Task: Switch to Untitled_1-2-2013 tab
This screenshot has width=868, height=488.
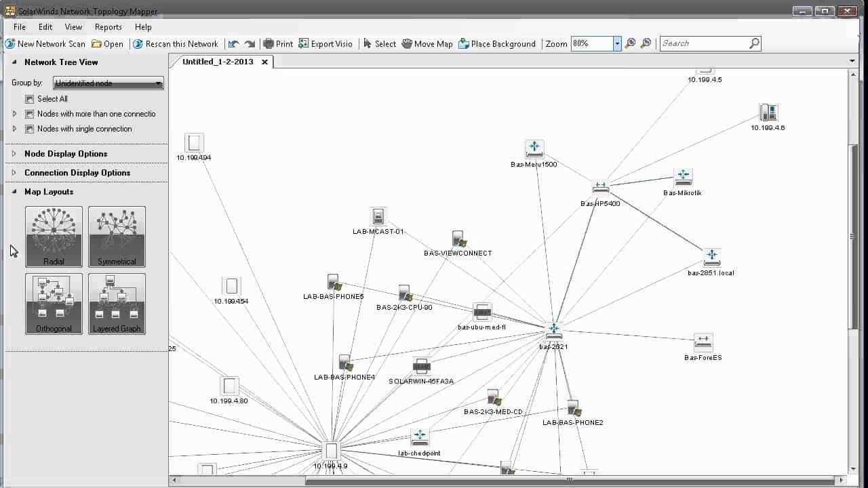Action: coord(218,62)
